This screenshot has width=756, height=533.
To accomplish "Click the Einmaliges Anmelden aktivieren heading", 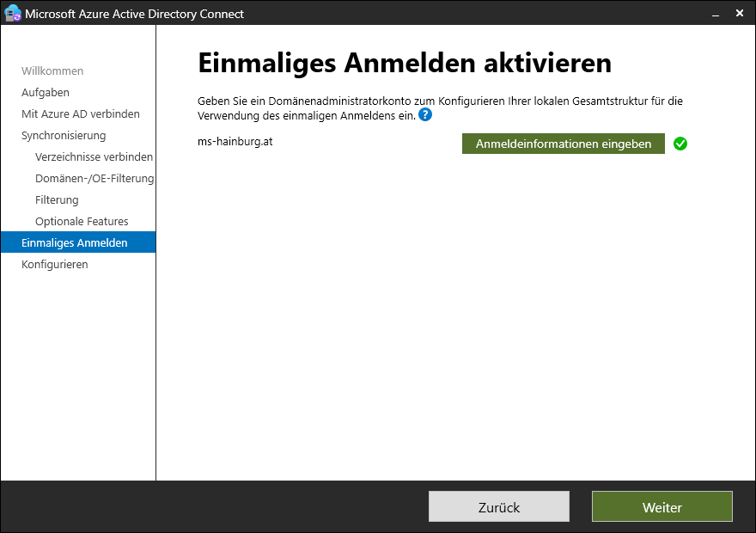I will tap(404, 64).
